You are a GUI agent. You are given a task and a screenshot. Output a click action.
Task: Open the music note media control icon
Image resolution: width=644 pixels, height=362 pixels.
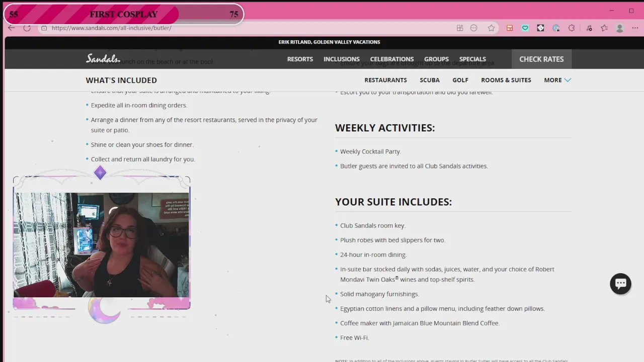pos(589,28)
